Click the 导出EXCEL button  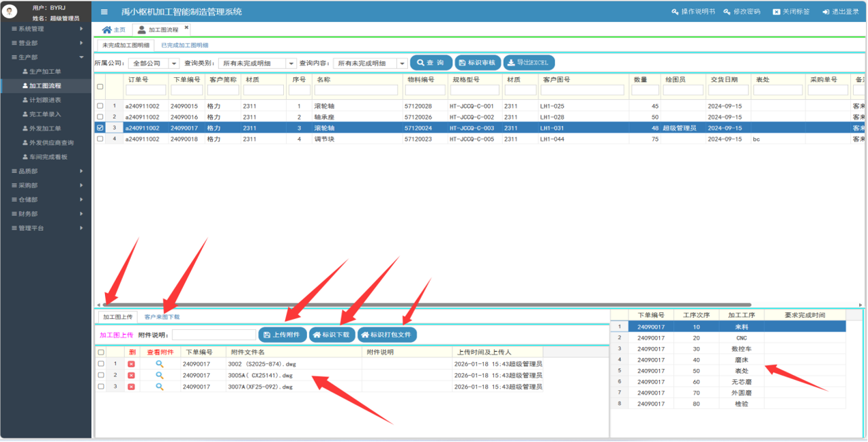[x=529, y=62]
